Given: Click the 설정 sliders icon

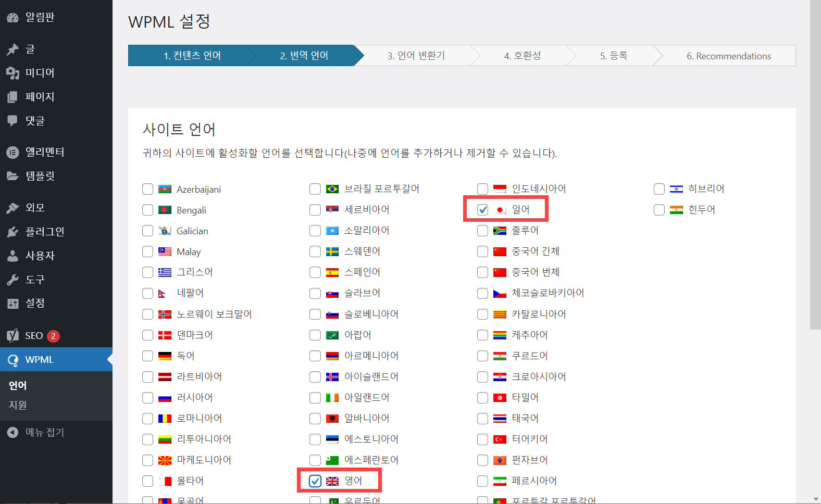Looking at the screenshot, I should pos(13,304).
